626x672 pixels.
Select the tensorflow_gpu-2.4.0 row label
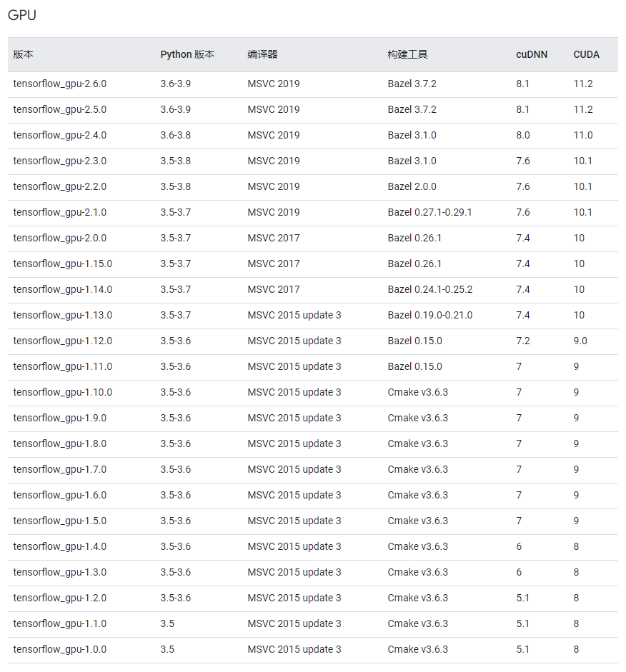(x=59, y=135)
